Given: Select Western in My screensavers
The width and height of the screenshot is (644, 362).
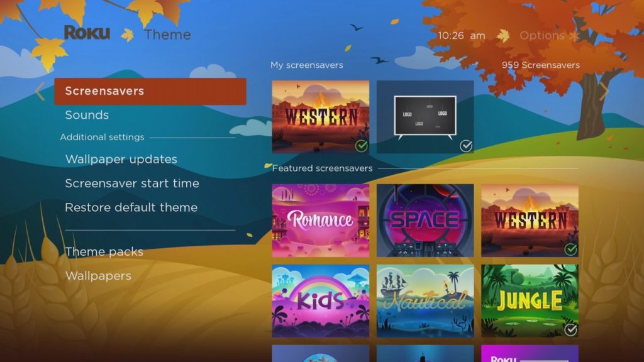Looking at the screenshot, I should click(x=320, y=117).
